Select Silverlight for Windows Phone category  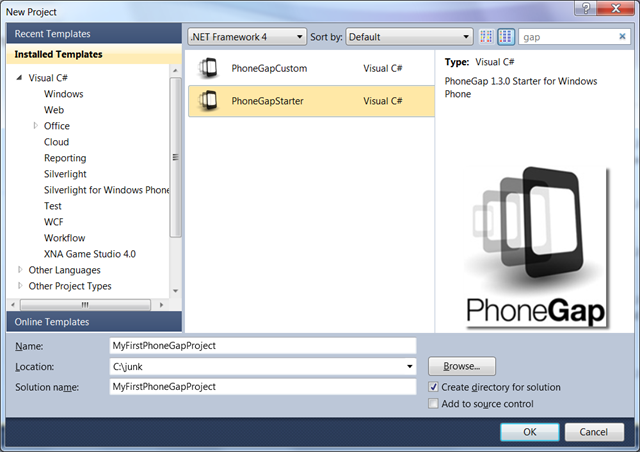tap(106, 190)
